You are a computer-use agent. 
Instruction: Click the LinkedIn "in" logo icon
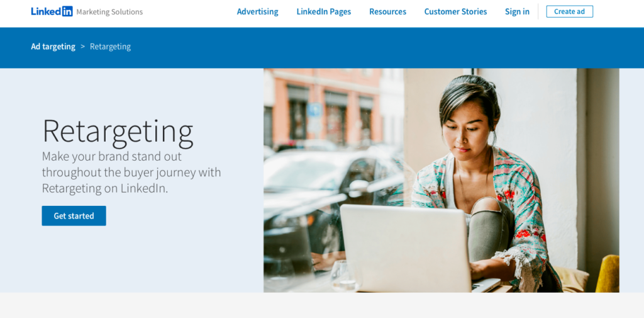click(67, 11)
